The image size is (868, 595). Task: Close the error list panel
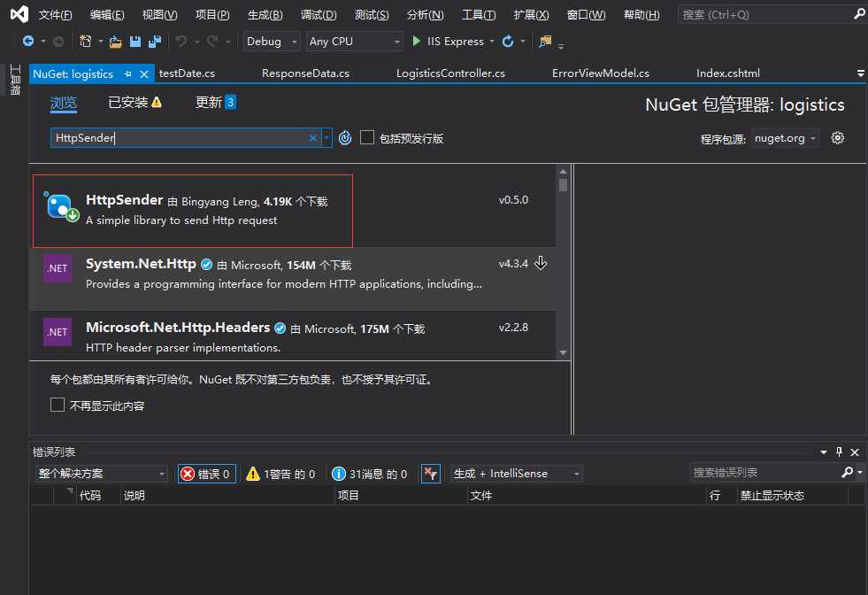(855, 452)
